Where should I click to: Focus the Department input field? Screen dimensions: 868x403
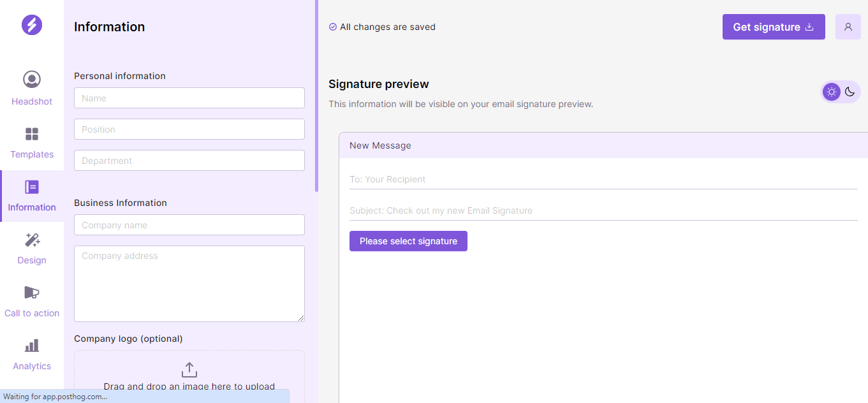(189, 161)
